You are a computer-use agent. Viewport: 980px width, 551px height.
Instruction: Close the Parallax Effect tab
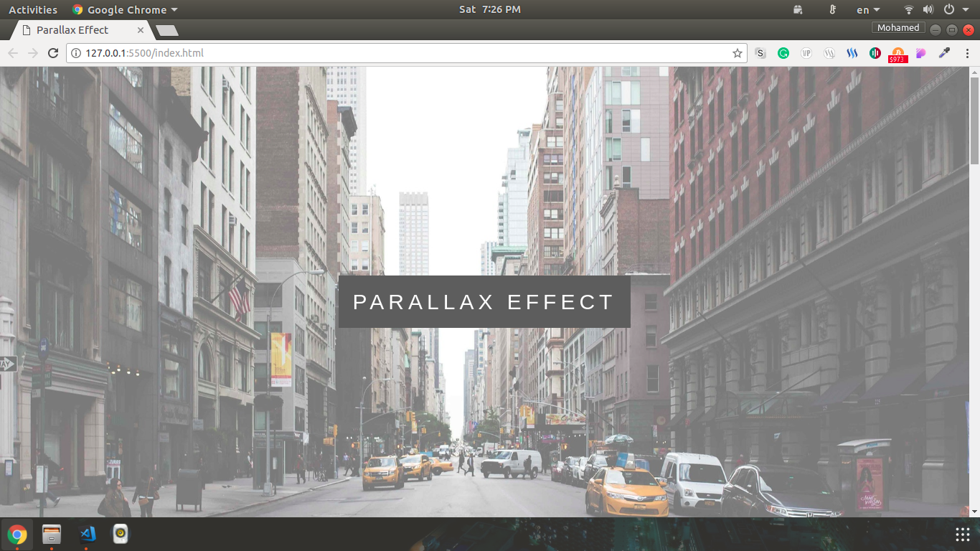point(141,30)
